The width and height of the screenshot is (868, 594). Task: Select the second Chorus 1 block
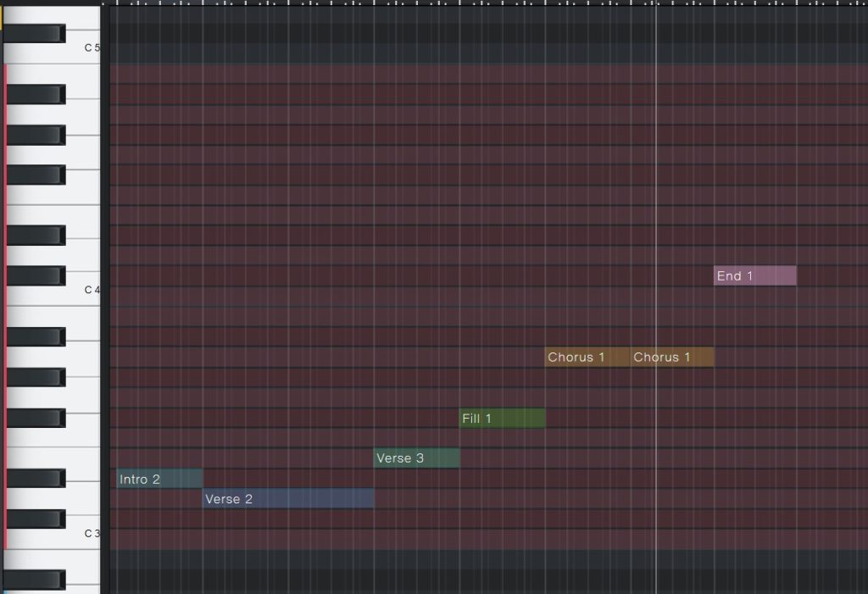[x=672, y=358]
